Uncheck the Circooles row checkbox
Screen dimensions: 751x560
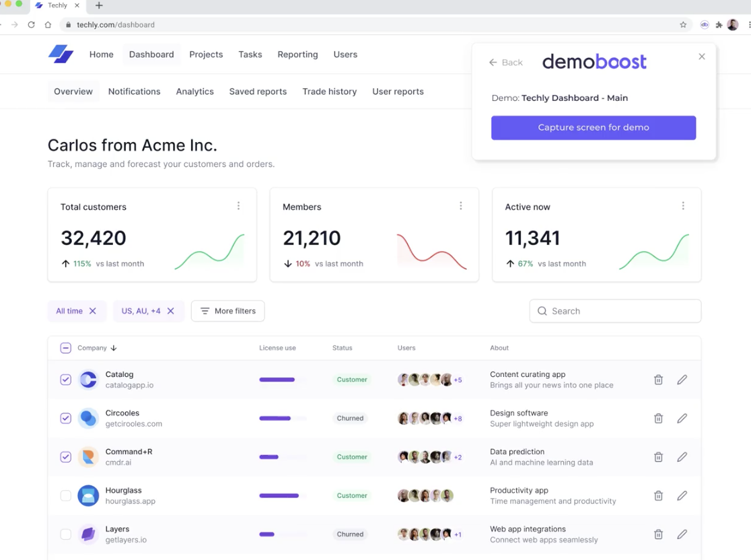tap(66, 418)
